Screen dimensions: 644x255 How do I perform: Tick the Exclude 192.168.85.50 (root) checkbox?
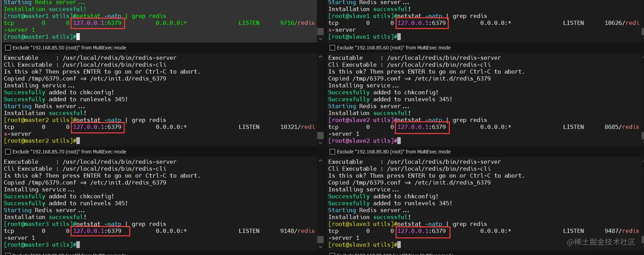[8, 48]
